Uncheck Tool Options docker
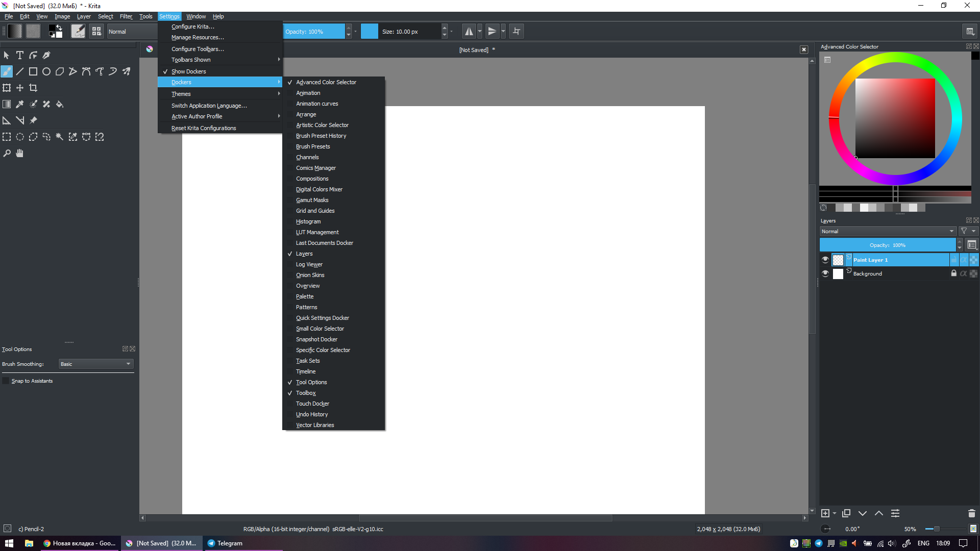The image size is (980, 551). pyautogui.click(x=333, y=382)
